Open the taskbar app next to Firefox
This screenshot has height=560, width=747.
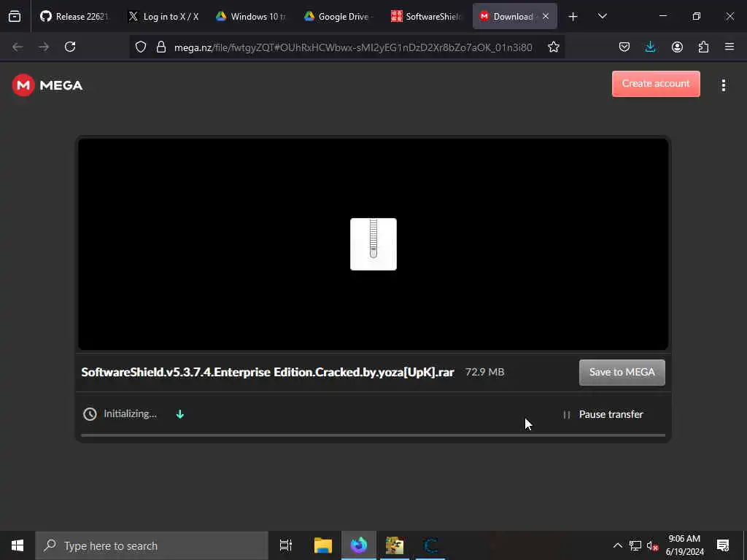[x=395, y=545]
